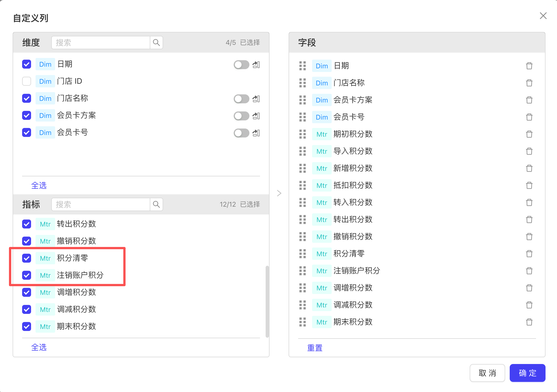Toggle the switch for the 门店名称 dimension
This screenshot has width=557, height=392.
(x=241, y=99)
